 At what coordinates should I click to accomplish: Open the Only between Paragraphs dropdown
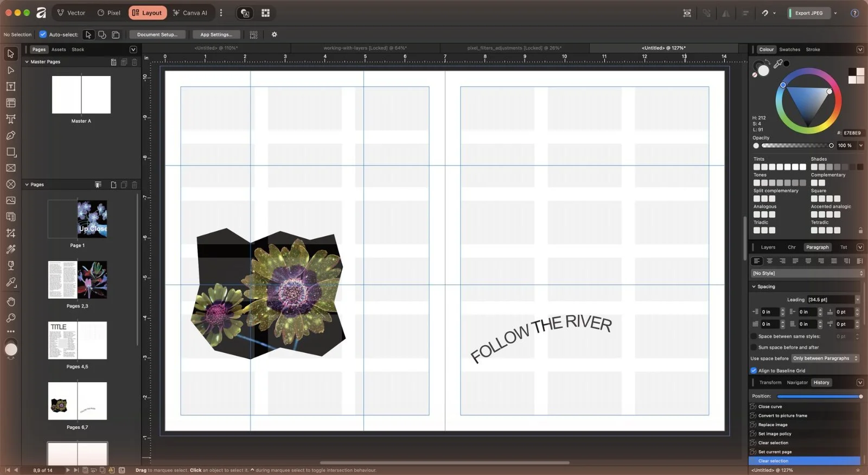825,358
